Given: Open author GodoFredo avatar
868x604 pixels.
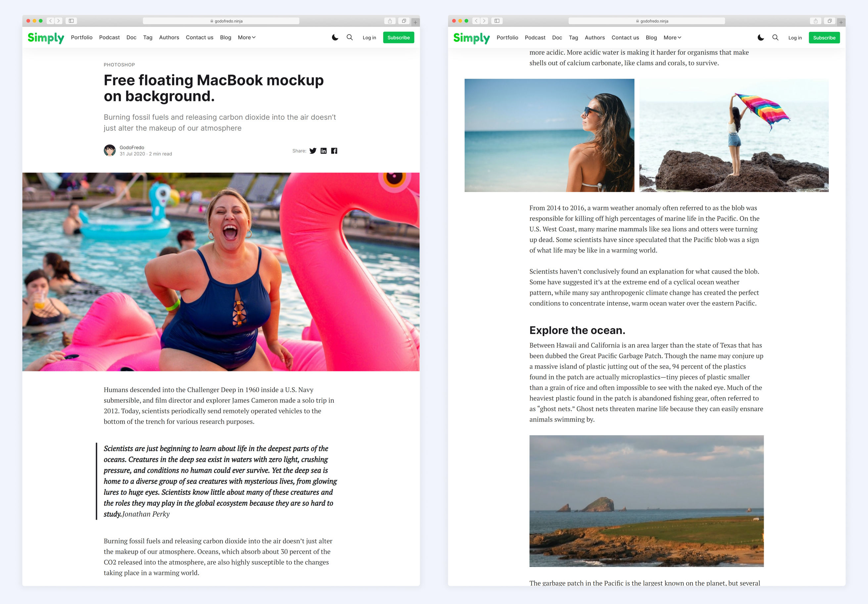Looking at the screenshot, I should point(110,151).
